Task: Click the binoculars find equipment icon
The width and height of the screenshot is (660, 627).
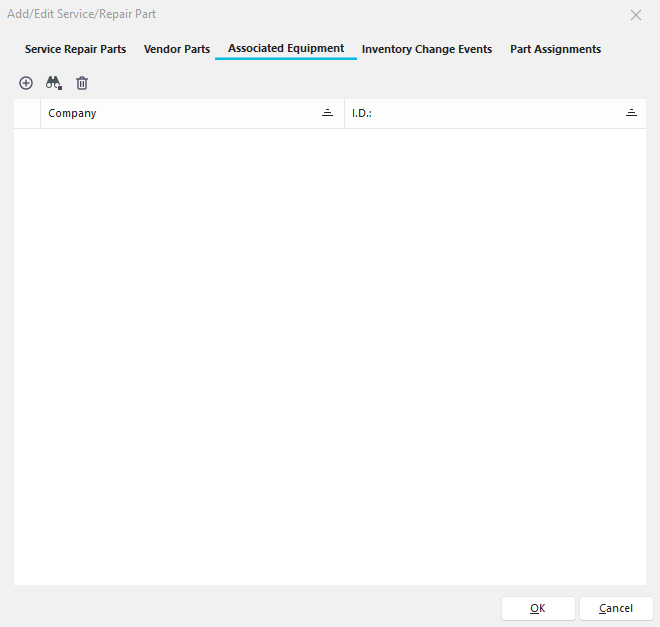Action: coord(54,83)
